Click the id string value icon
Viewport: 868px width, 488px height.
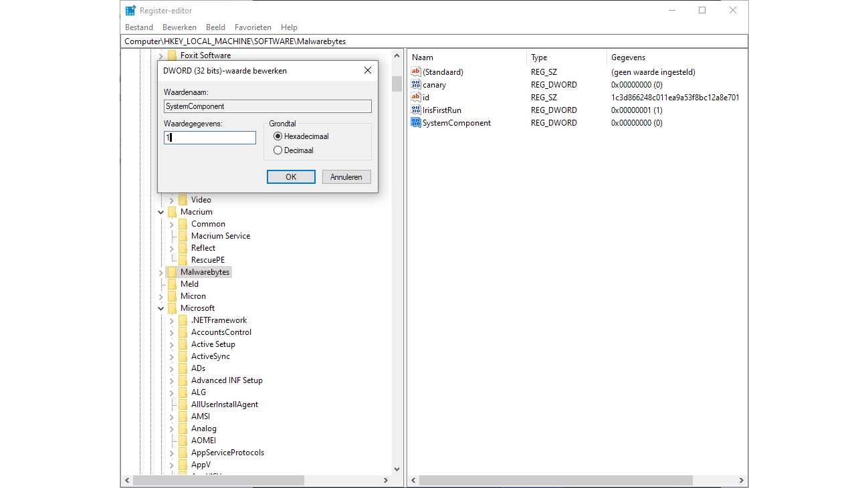[416, 98]
